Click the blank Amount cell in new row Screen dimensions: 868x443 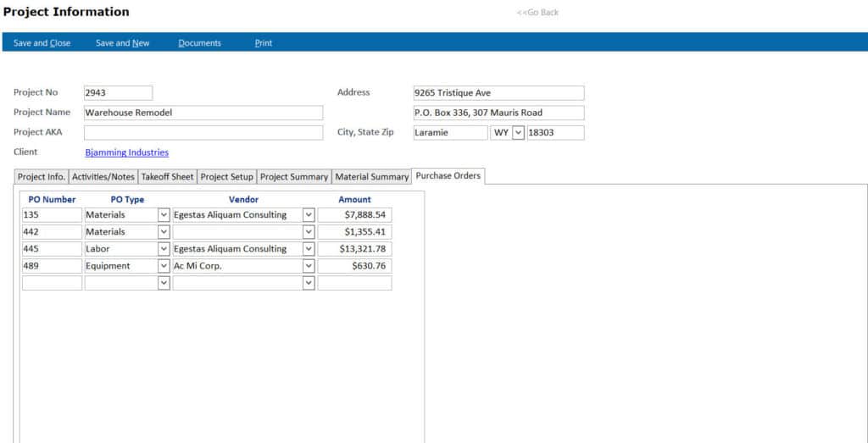(355, 283)
